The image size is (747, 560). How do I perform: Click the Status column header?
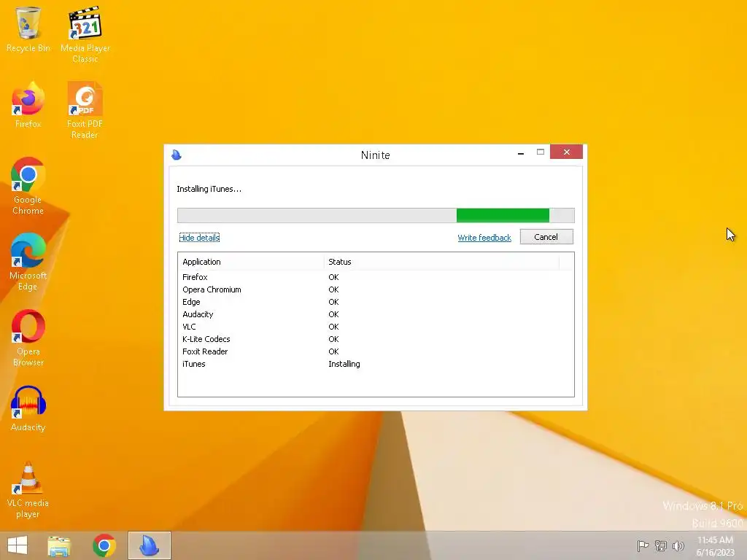point(441,262)
